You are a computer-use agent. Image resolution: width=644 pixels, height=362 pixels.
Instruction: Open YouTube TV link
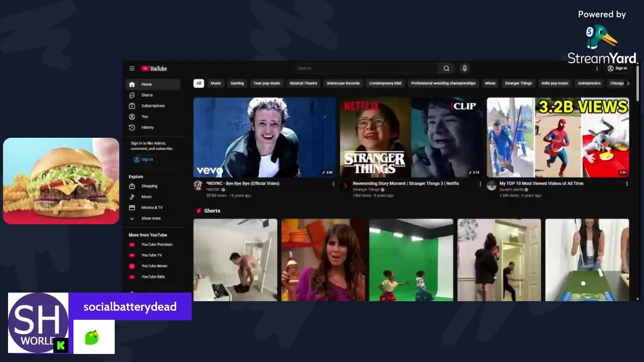(x=153, y=255)
